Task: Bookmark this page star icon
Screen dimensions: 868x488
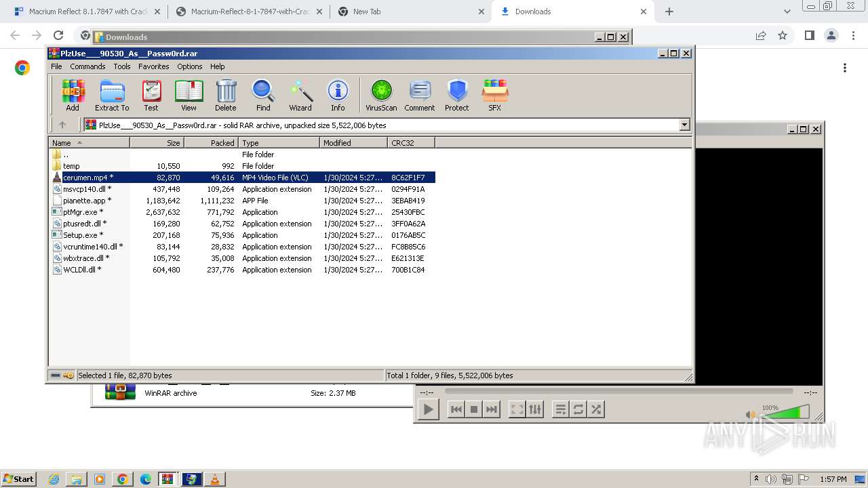Action: click(783, 35)
